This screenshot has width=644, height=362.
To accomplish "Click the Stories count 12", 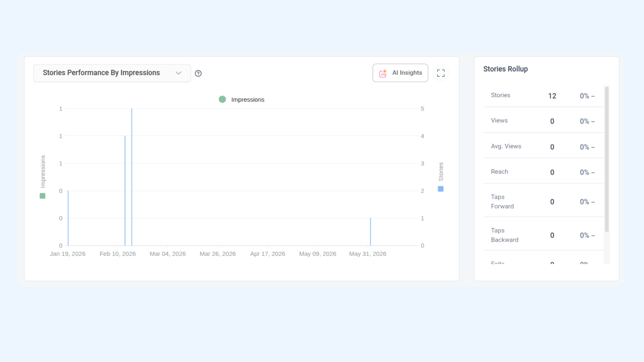I will 552,96.
